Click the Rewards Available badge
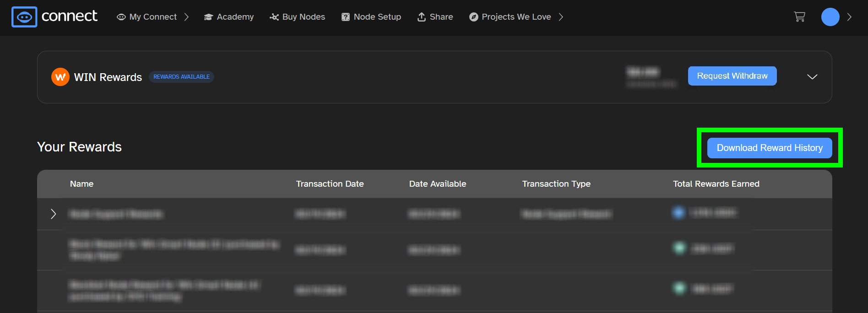Image resolution: width=868 pixels, height=313 pixels. click(181, 77)
